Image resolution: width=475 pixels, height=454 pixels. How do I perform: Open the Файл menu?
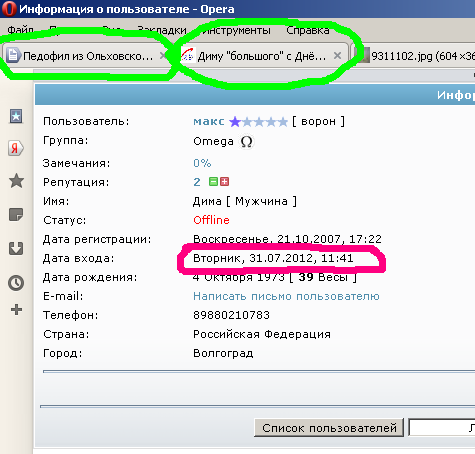coord(20,30)
